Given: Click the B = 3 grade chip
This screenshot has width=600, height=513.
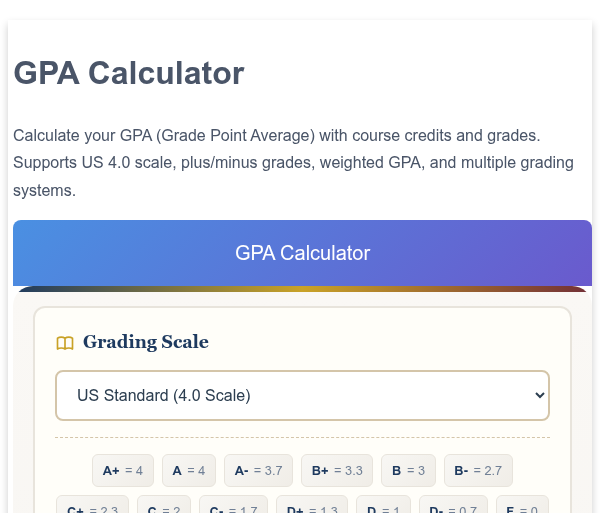Looking at the screenshot, I should (408, 471).
